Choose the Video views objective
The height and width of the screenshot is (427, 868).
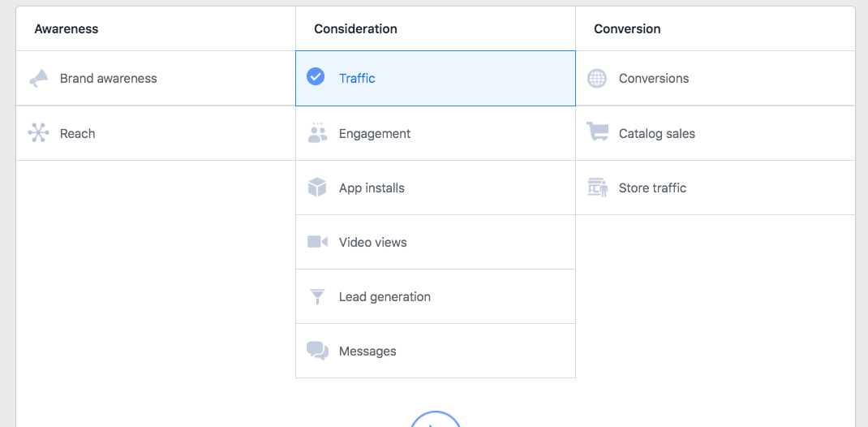tap(373, 243)
